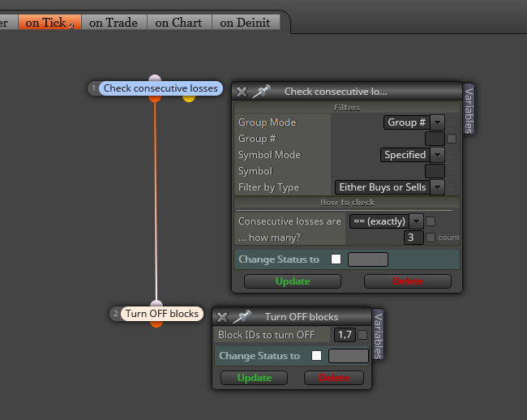Open Variables tab of Check consecutive losses panel
This screenshot has width=527, height=420.
click(x=469, y=109)
